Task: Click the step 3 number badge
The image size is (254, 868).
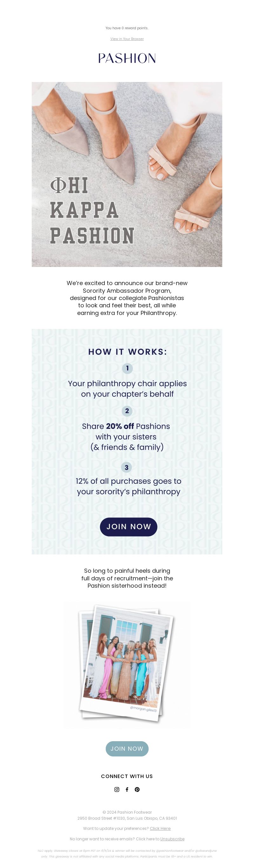Action: tap(126, 467)
